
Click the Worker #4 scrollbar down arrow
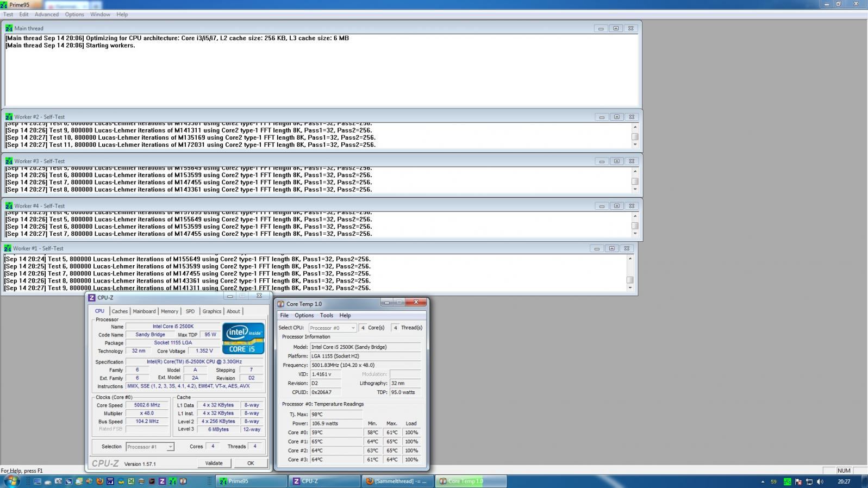(635, 234)
